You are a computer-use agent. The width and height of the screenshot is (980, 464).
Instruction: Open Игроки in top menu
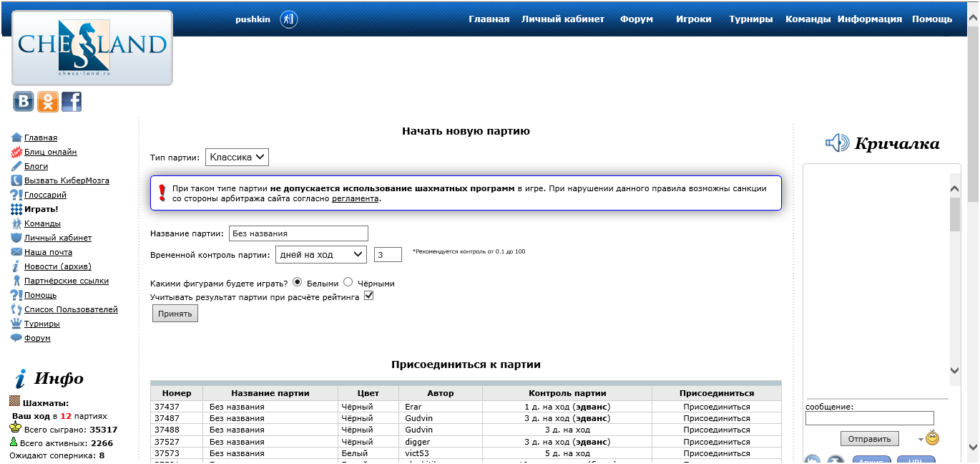(x=694, y=19)
